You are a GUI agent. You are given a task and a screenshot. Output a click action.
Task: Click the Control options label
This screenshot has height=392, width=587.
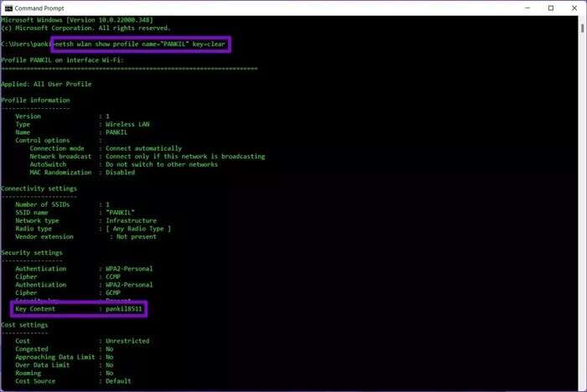pos(42,140)
